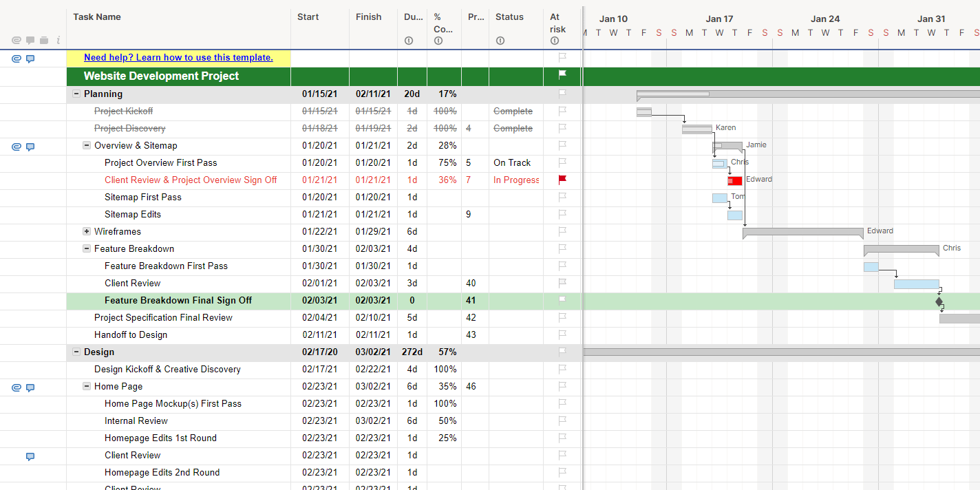The width and height of the screenshot is (980, 490).
Task: Click the Website Development Project title row
Action: click(x=161, y=76)
